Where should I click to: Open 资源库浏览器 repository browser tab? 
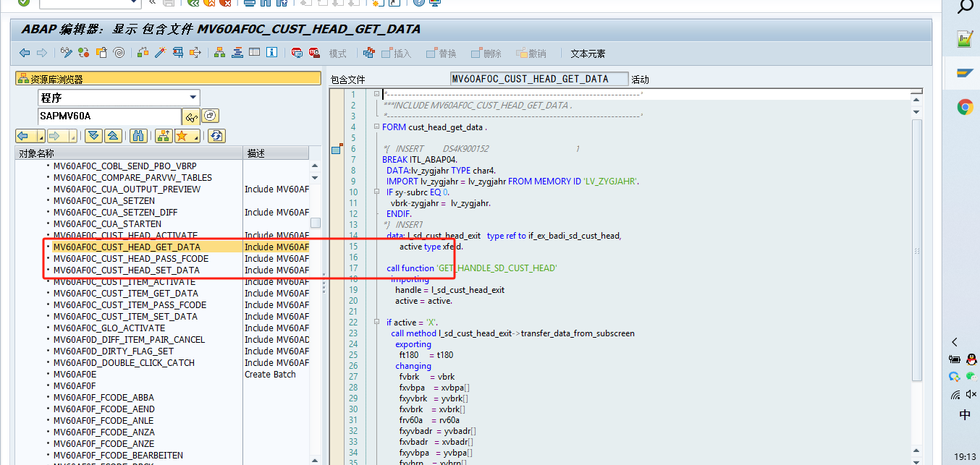(168, 79)
